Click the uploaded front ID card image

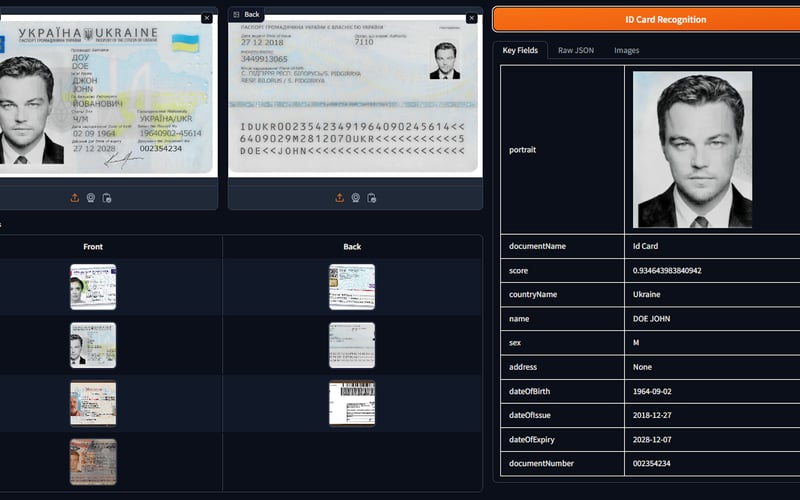tap(109, 96)
